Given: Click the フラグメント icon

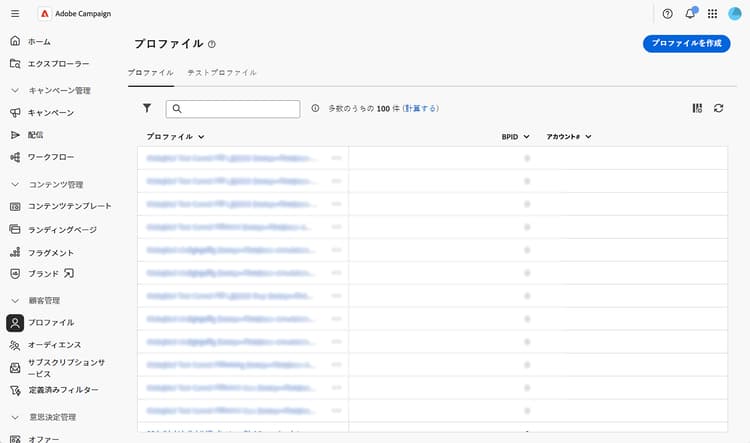Looking at the screenshot, I should pyautogui.click(x=15, y=252).
